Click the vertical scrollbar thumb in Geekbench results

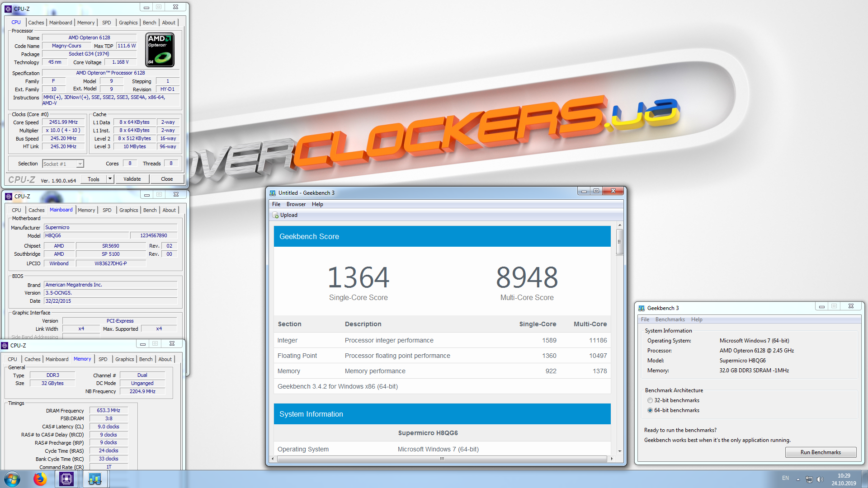point(619,242)
